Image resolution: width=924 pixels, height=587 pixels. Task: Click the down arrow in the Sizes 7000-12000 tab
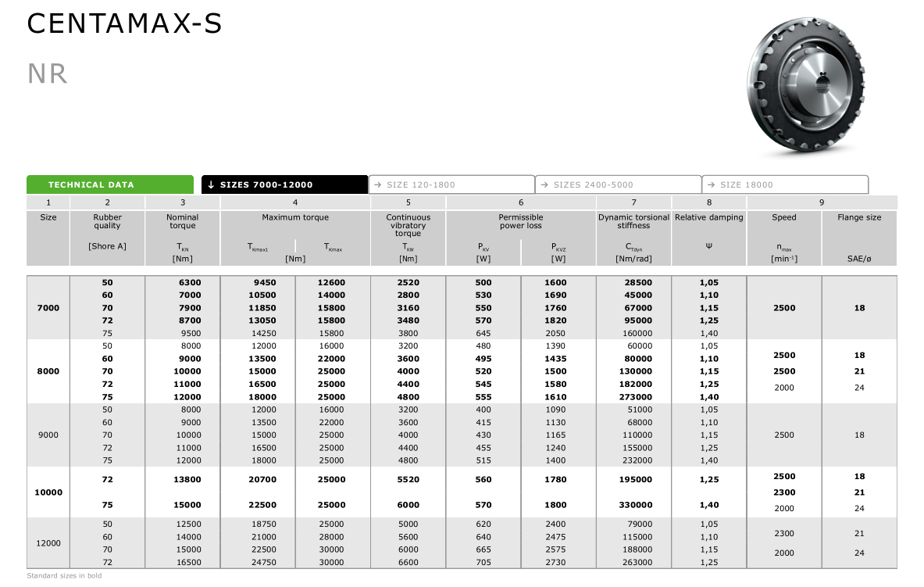(211, 185)
